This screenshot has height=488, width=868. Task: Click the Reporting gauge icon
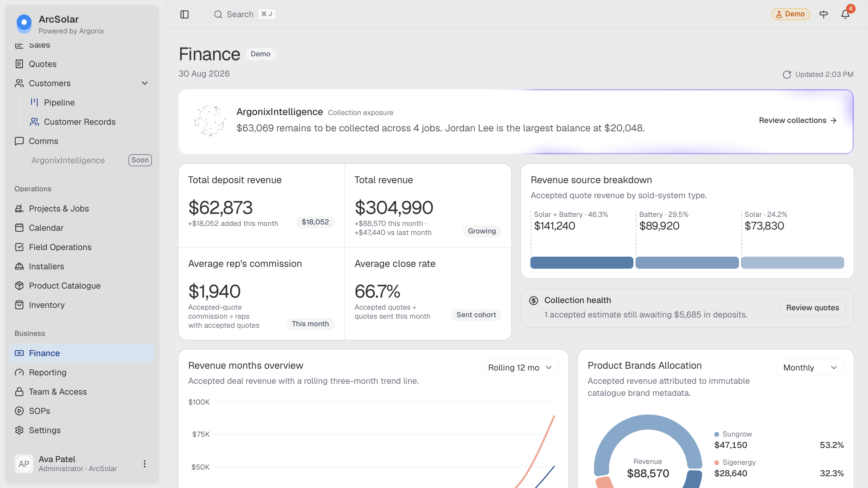[19, 372]
